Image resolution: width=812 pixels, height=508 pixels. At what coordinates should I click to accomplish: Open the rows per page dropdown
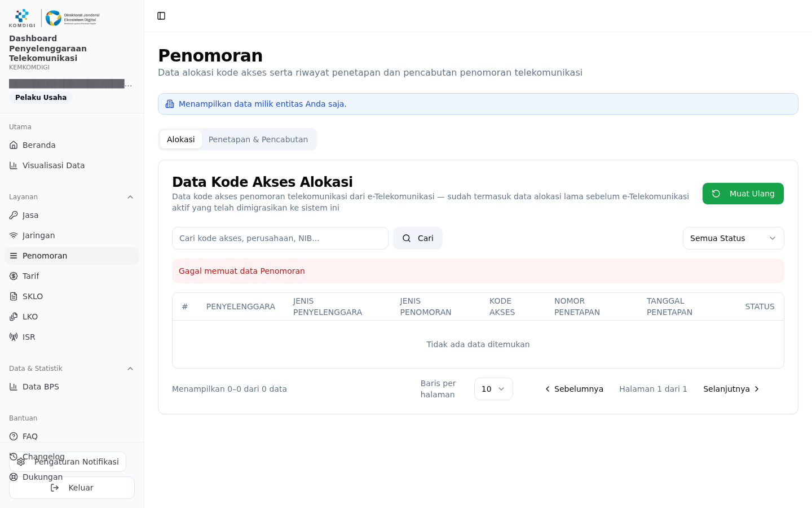pyautogui.click(x=493, y=389)
